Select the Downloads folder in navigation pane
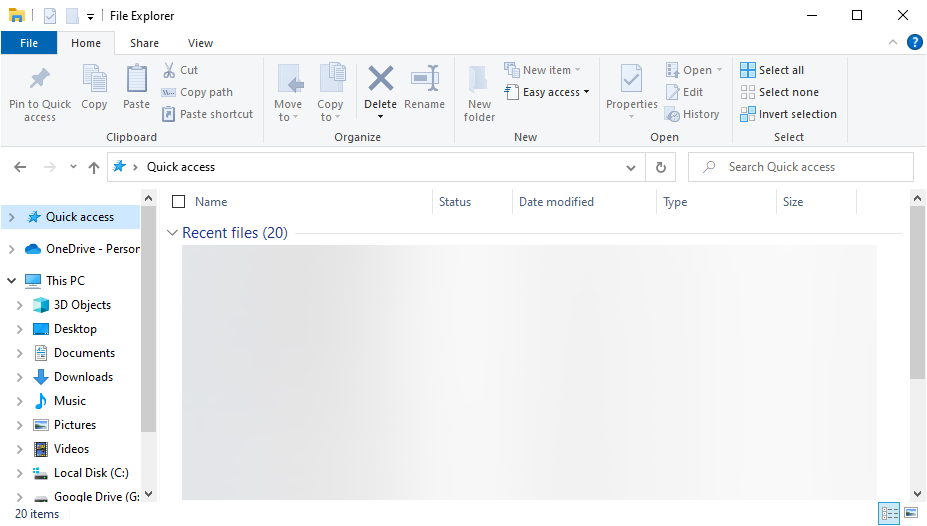The width and height of the screenshot is (927, 526). coord(83,377)
